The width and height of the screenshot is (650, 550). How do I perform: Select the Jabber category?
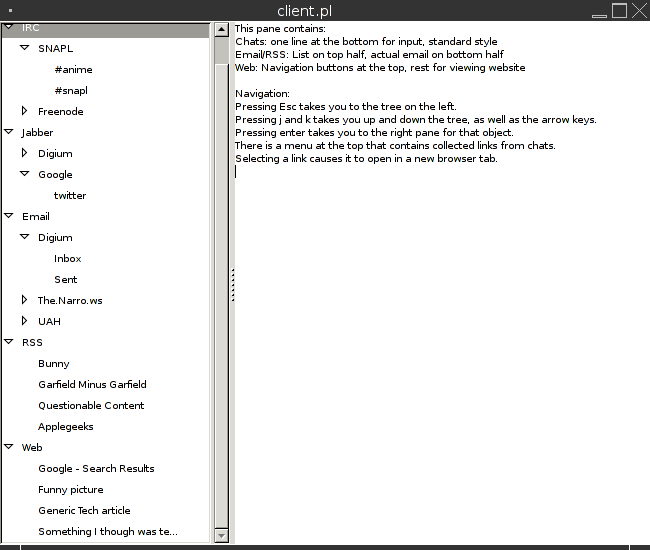(x=37, y=133)
